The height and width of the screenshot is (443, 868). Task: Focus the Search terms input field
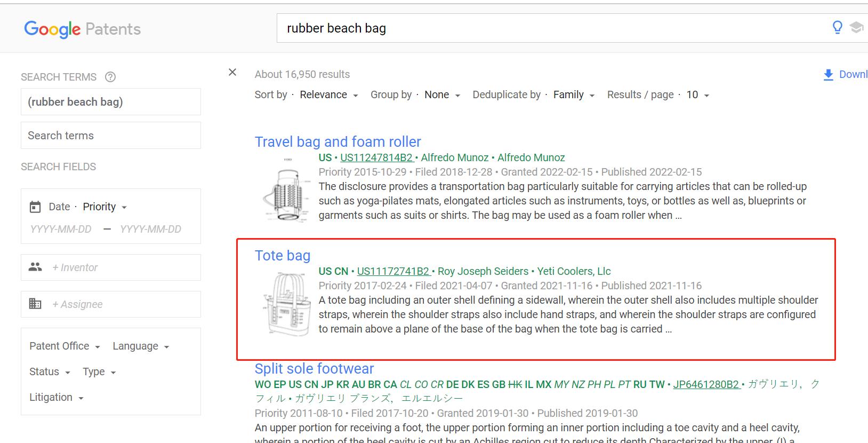click(111, 135)
